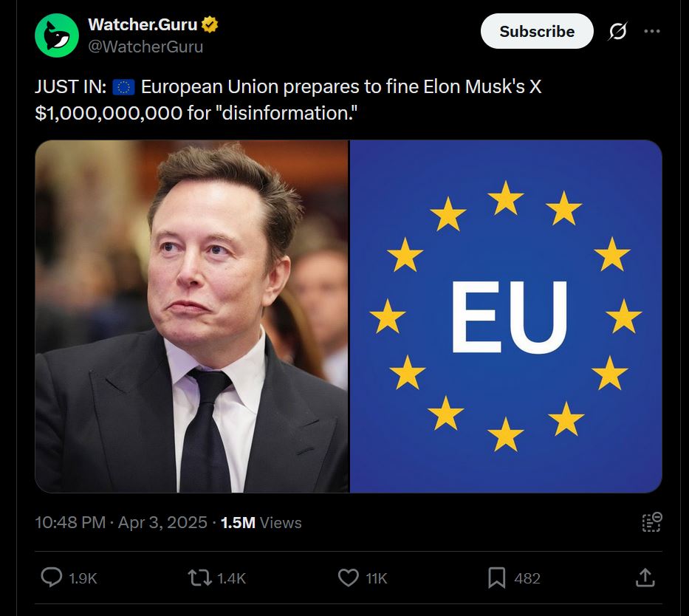Click the EU flag emoji in the tweet
This screenshot has width=689, height=616.
tap(123, 86)
